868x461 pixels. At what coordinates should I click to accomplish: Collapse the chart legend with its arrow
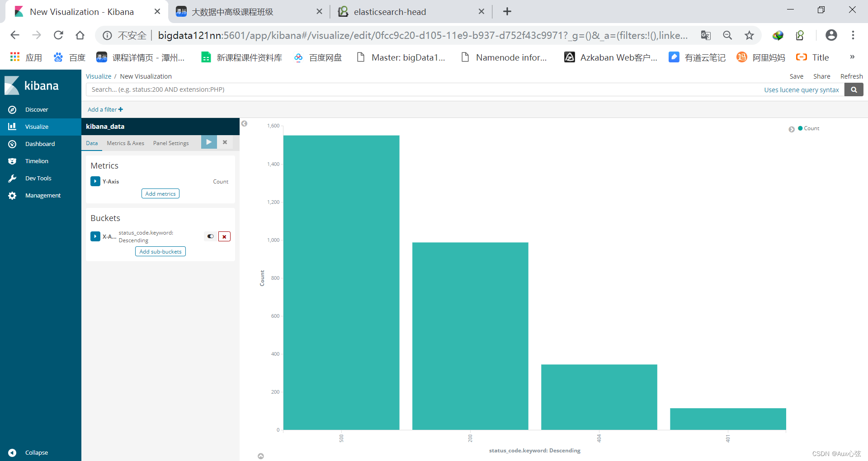point(792,129)
